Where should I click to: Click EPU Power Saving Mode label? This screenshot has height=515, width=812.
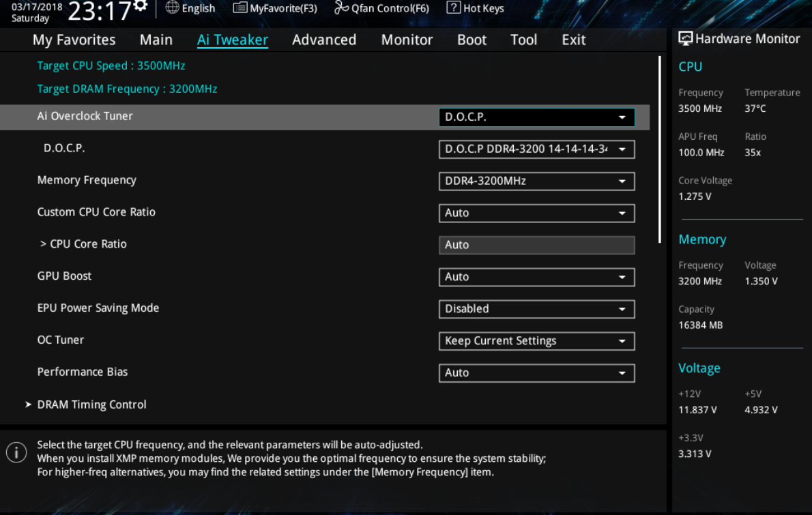coord(98,308)
